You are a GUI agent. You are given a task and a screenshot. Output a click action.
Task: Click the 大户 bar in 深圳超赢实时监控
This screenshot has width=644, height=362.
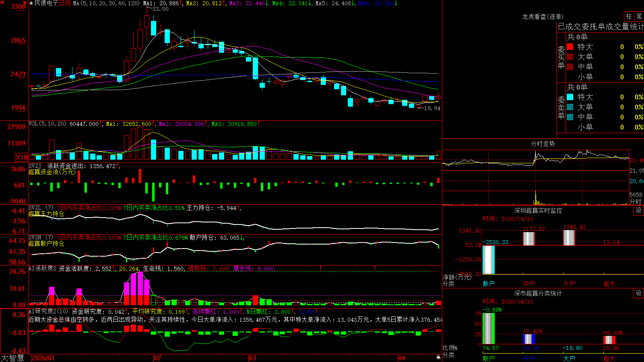(569, 237)
